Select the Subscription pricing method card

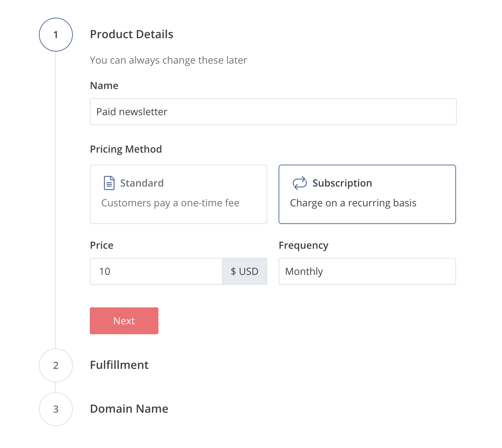point(367,194)
